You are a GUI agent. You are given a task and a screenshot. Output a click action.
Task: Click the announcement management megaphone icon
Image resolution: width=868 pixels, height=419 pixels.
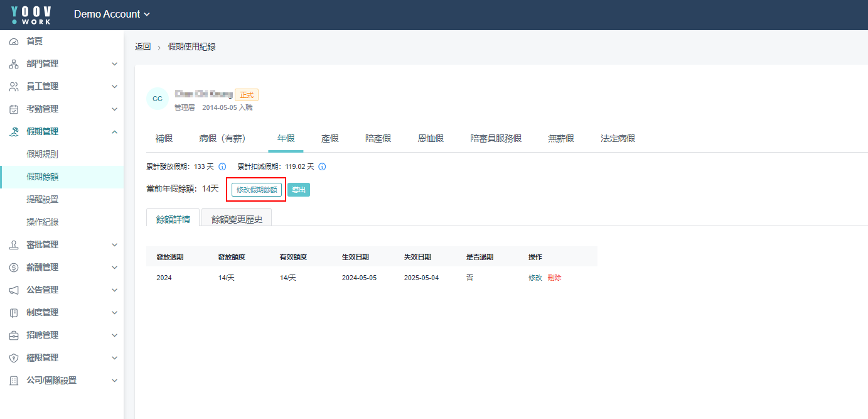(14, 290)
